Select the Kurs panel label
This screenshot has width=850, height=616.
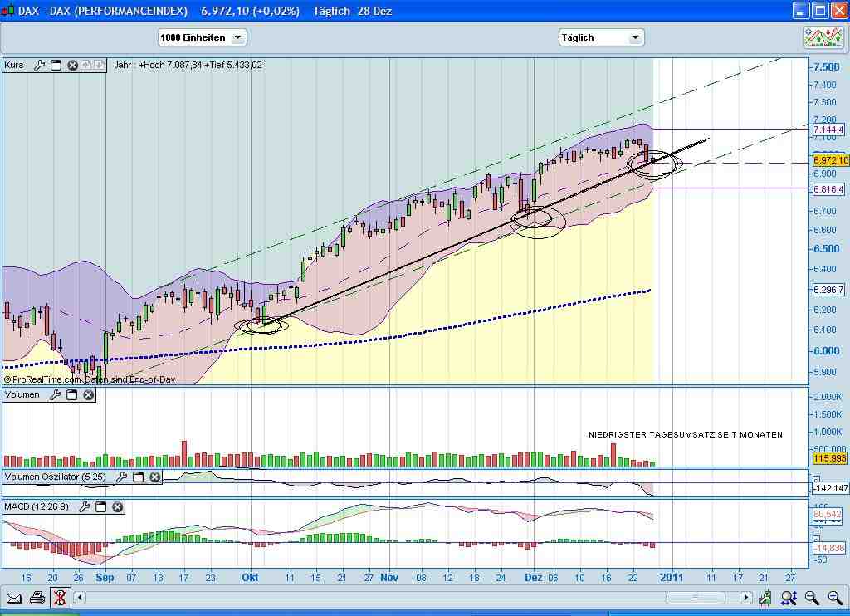(13, 65)
